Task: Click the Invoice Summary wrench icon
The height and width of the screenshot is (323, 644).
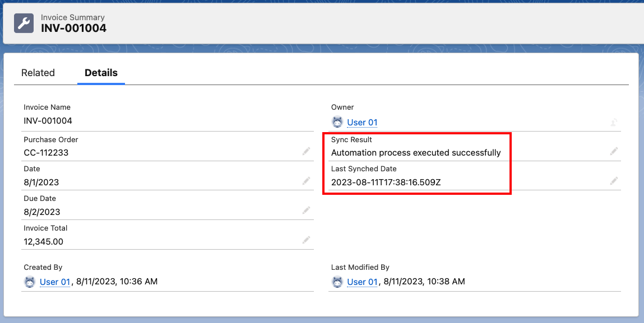Action: pyautogui.click(x=24, y=23)
